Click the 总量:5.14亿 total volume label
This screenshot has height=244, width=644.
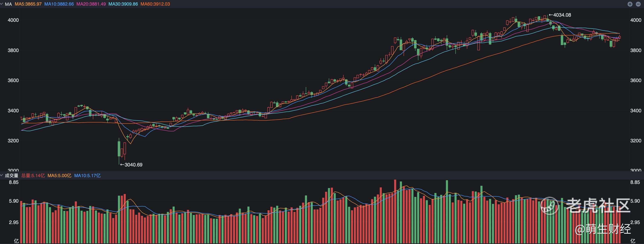pos(33,176)
